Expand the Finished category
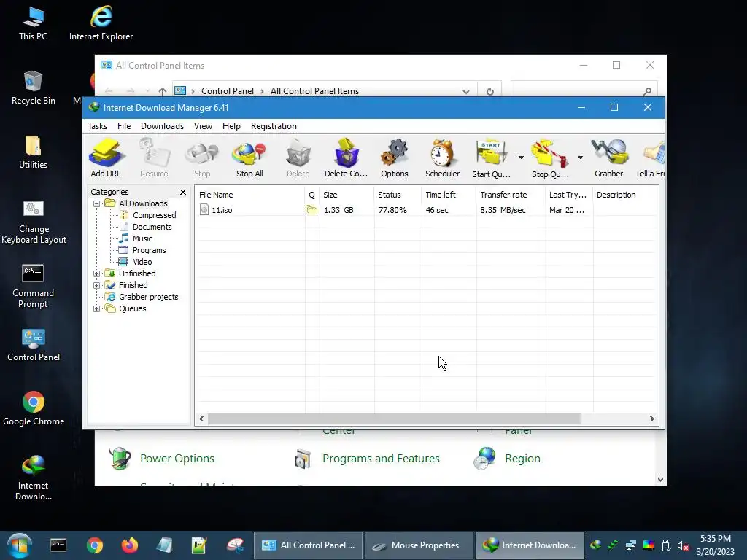The image size is (747, 560). [97, 285]
